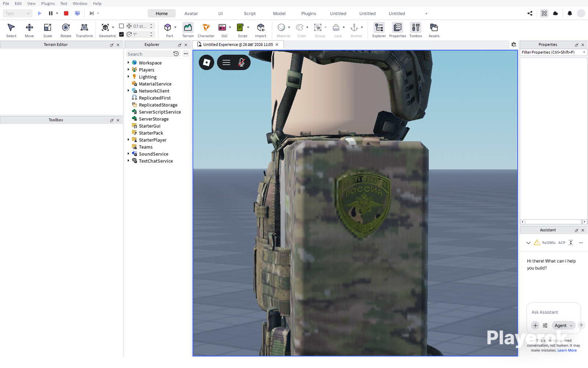Image resolution: width=588 pixels, height=368 pixels.
Task: Expand the TextChatService tree node
Action: point(128,160)
